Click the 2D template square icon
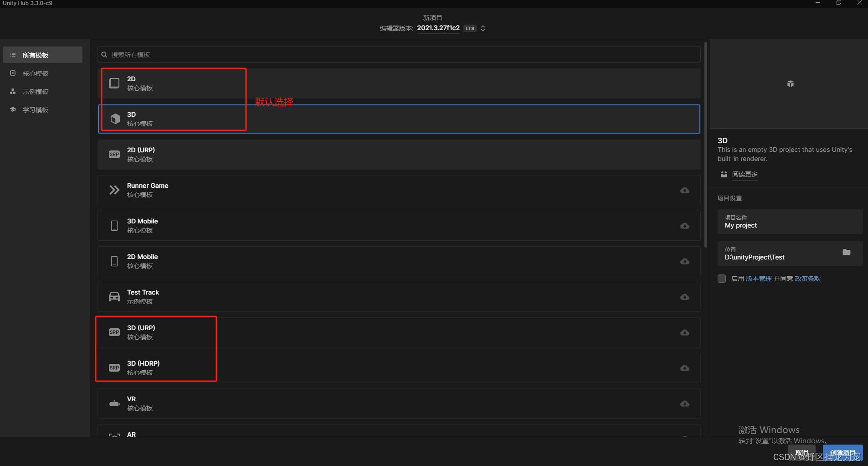Viewport: 868px width, 466px height. [114, 83]
